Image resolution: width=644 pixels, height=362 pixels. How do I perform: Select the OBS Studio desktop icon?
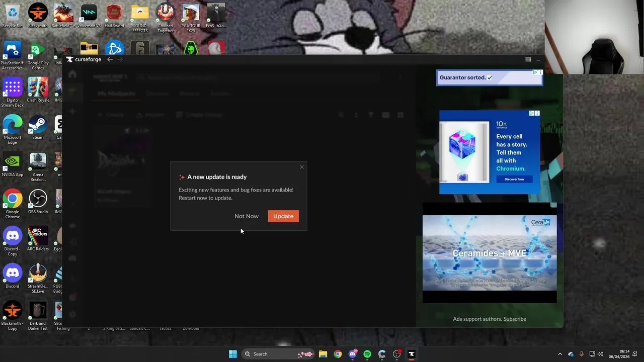point(38,202)
